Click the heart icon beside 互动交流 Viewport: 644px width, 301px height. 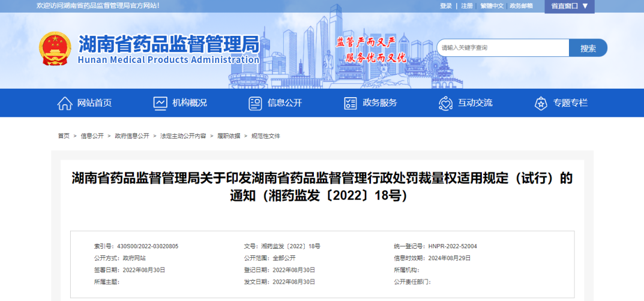click(x=445, y=103)
